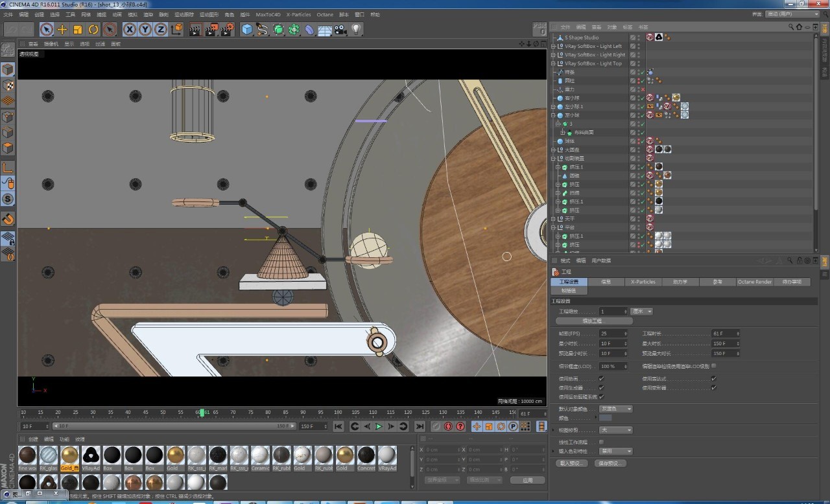Open the floor environment objects icon
Viewport: 830px width, 504px height.
tap(325, 29)
